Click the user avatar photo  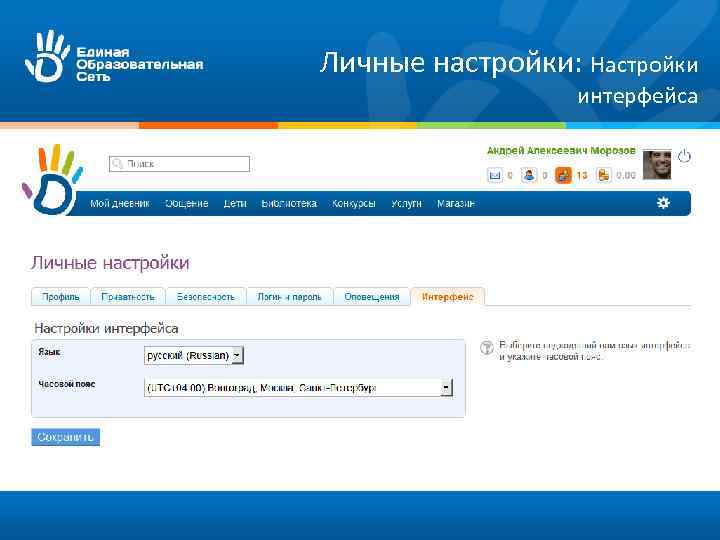click(657, 164)
